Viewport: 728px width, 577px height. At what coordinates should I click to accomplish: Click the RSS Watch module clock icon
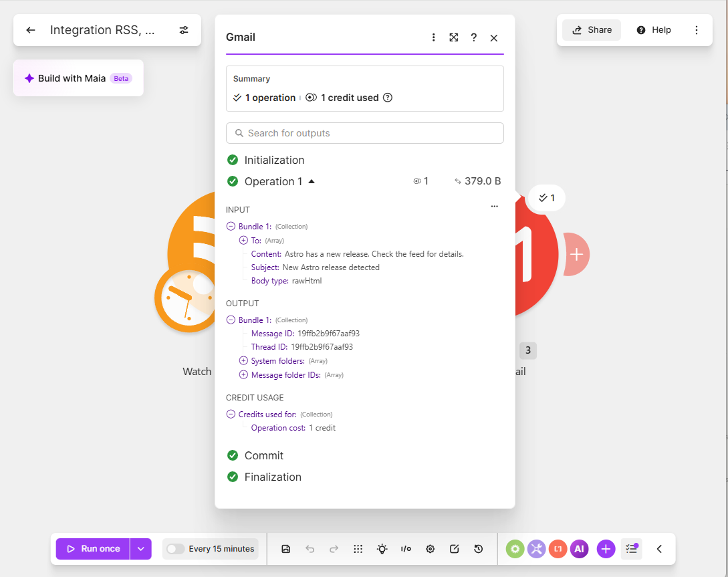tap(185, 300)
